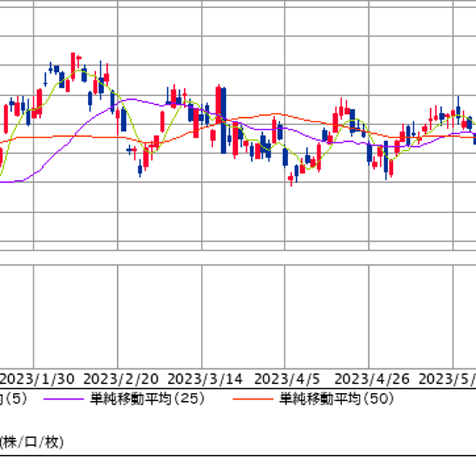Click the (株/口/枚) unit label
This screenshot has height=476, width=476.
coord(31,443)
